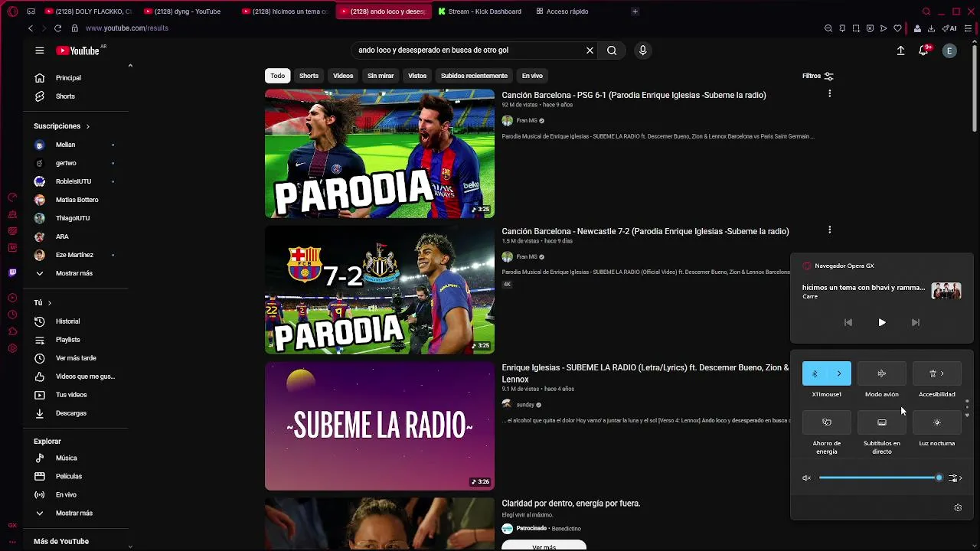Open Opera easy setup sliders icon
This screenshot has width=980, height=551.
(x=969, y=28)
